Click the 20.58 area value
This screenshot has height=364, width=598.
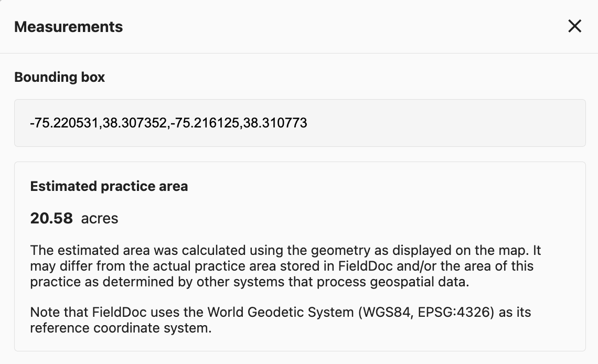51,218
